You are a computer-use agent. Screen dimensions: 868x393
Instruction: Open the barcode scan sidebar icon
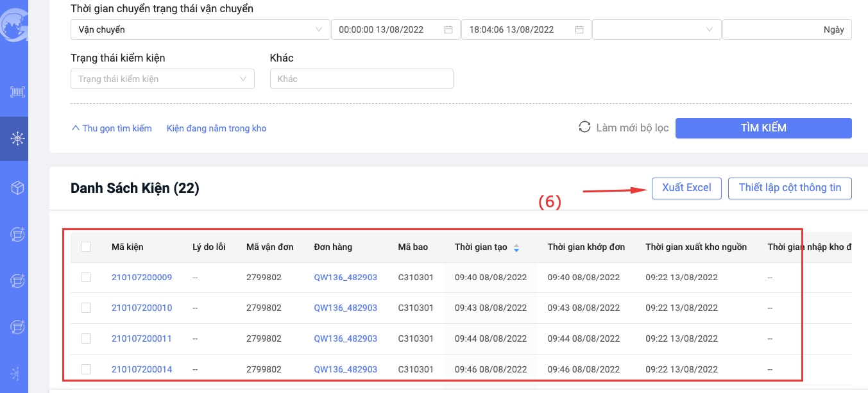pyautogui.click(x=17, y=92)
